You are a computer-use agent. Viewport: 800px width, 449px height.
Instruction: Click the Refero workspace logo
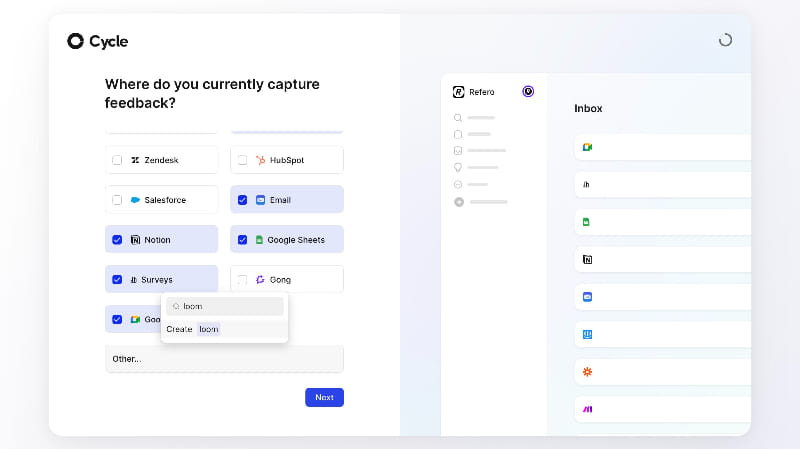[458, 92]
